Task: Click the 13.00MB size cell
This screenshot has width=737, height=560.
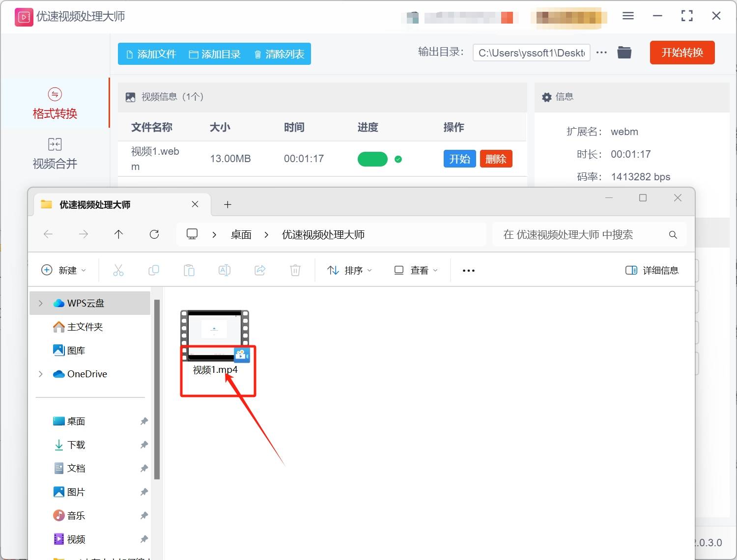Action: click(x=230, y=159)
